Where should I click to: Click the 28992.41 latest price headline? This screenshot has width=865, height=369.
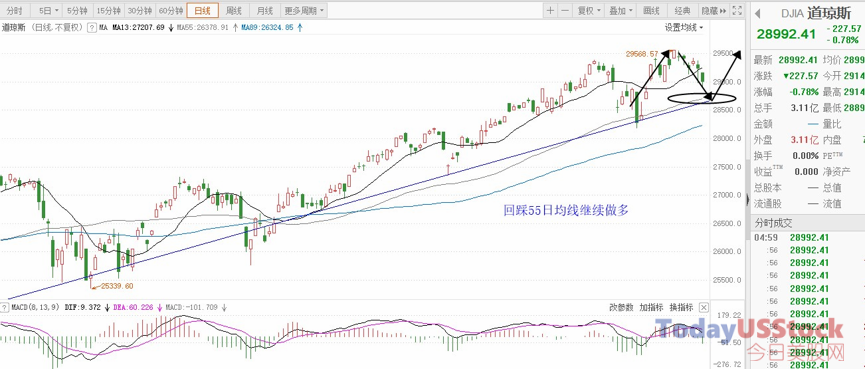[786, 34]
